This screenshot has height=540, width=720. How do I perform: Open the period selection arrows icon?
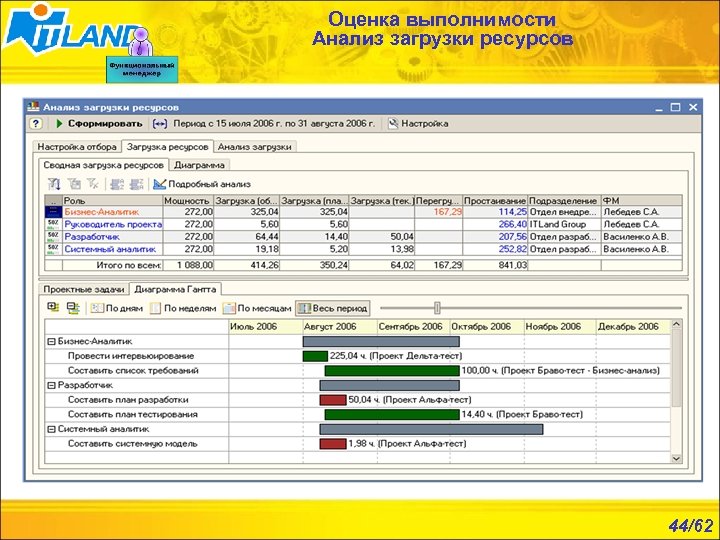point(159,124)
